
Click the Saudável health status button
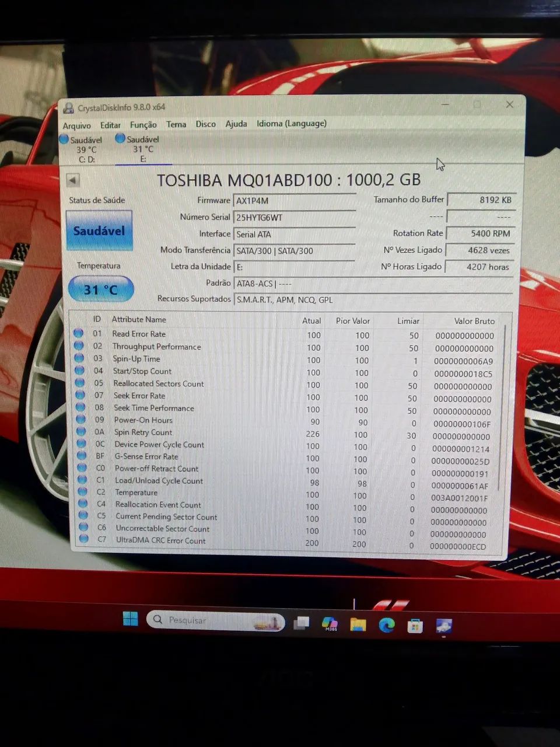(99, 231)
